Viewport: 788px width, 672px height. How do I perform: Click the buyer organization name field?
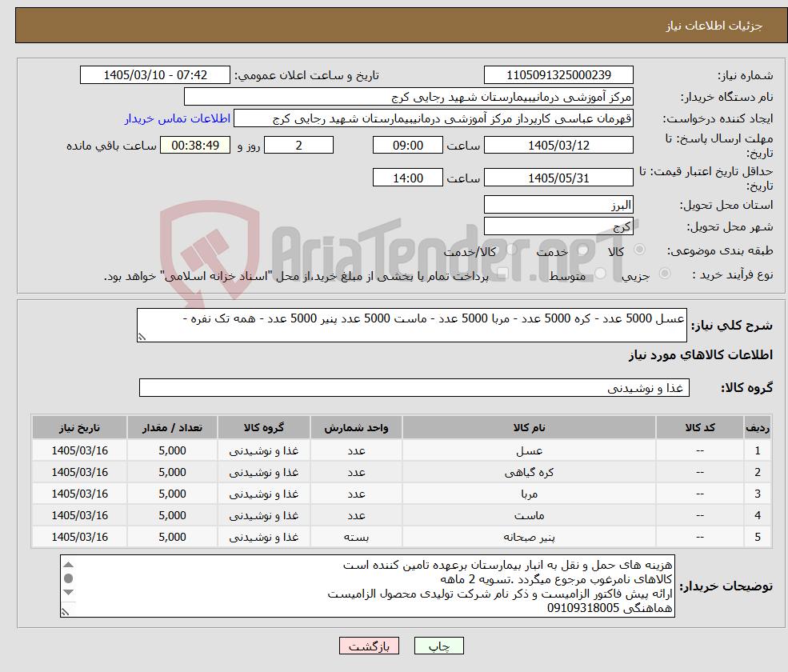(x=408, y=97)
